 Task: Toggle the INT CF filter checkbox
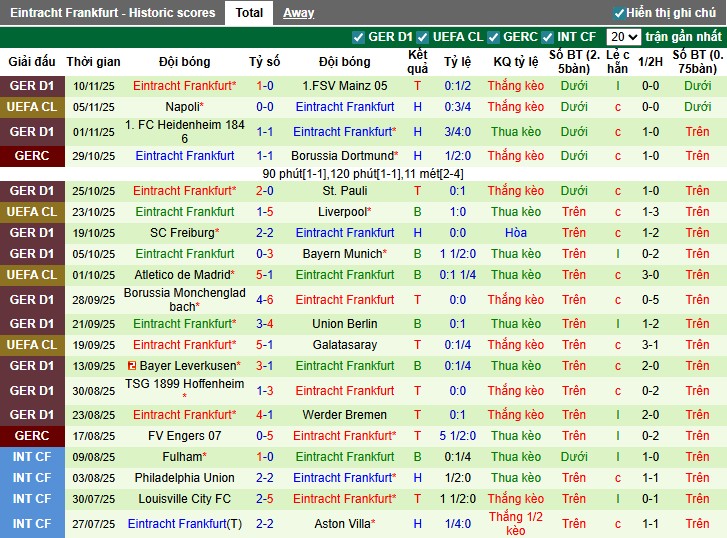[x=551, y=37]
